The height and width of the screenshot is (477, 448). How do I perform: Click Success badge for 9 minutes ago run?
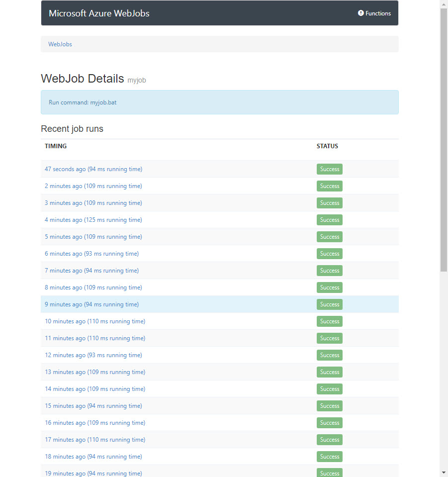[329, 304]
